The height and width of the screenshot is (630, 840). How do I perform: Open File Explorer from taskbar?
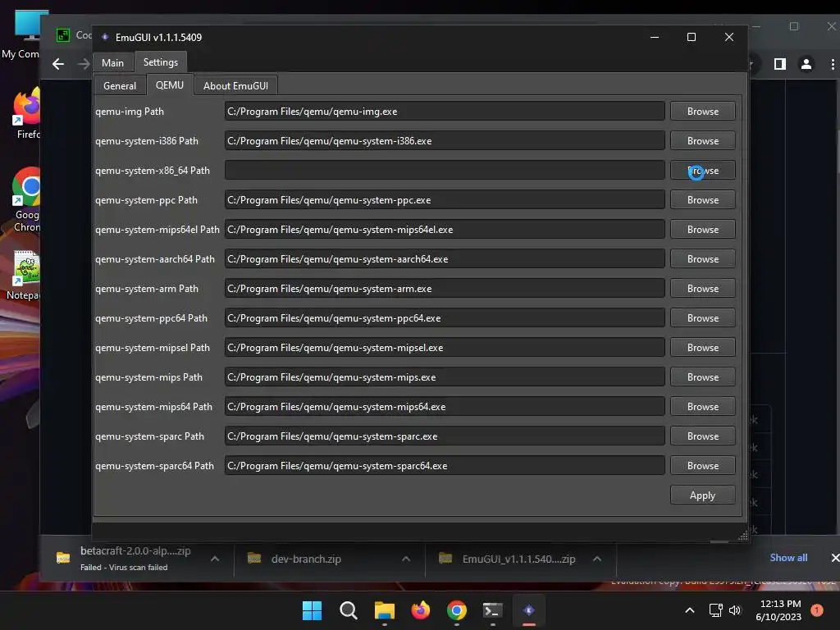[x=384, y=610]
